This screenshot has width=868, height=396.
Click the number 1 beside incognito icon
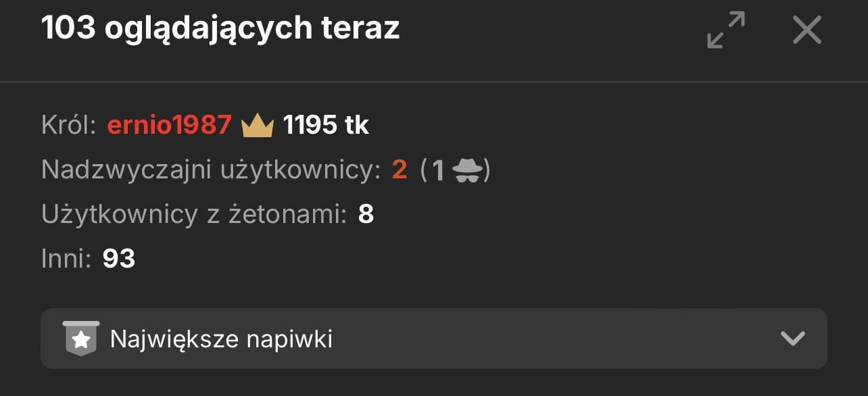tap(438, 170)
